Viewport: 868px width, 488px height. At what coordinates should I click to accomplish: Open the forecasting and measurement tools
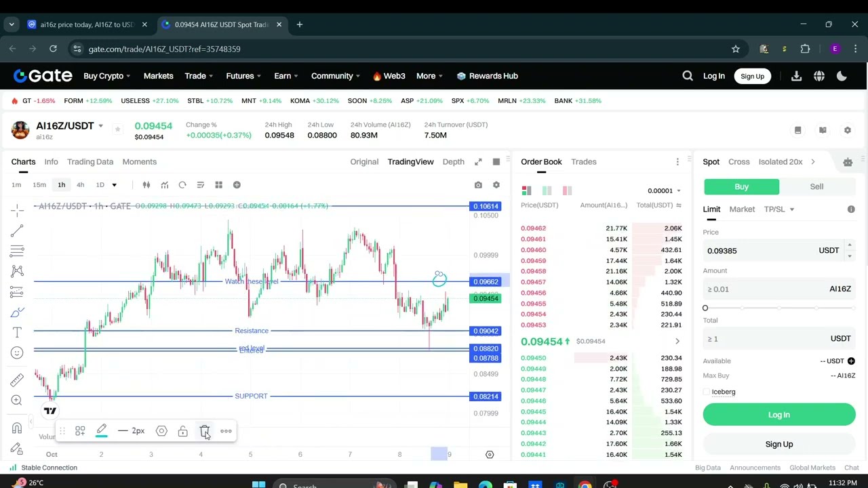tap(17, 292)
